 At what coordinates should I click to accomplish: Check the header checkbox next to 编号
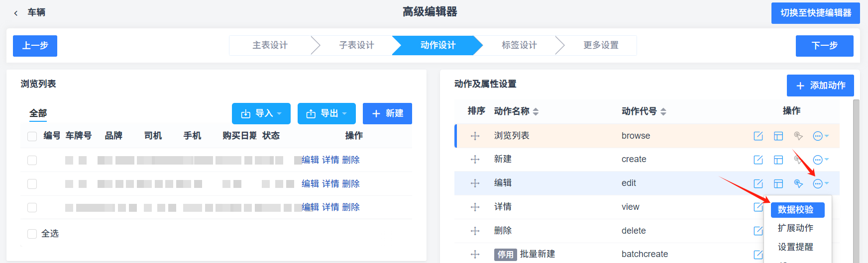pyautogui.click(x=32, y=136)
